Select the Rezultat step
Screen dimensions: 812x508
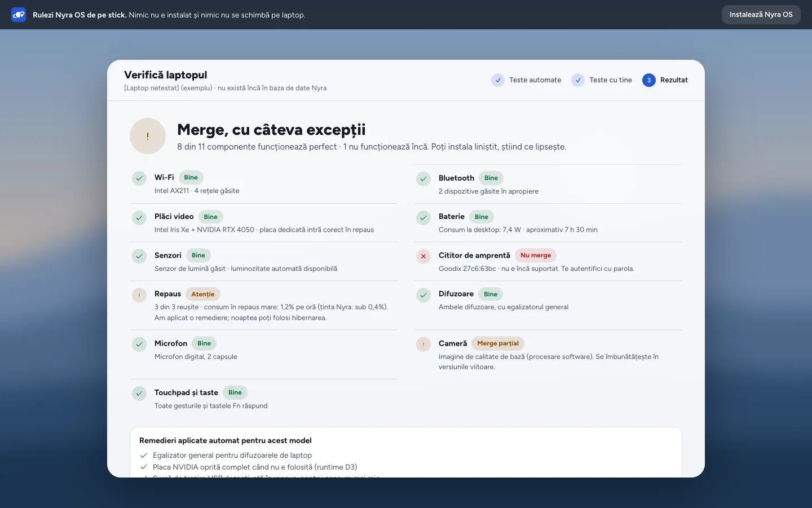coord(665,80)
